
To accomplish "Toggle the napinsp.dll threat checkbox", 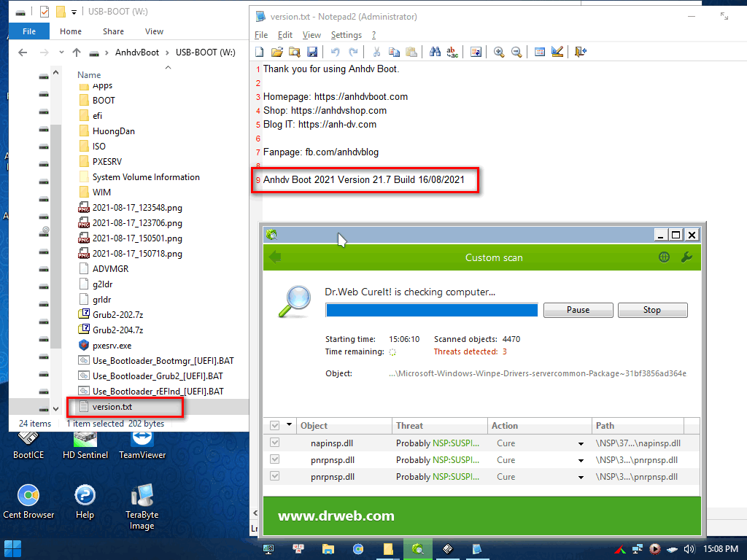I will click(x=275, y=443).
